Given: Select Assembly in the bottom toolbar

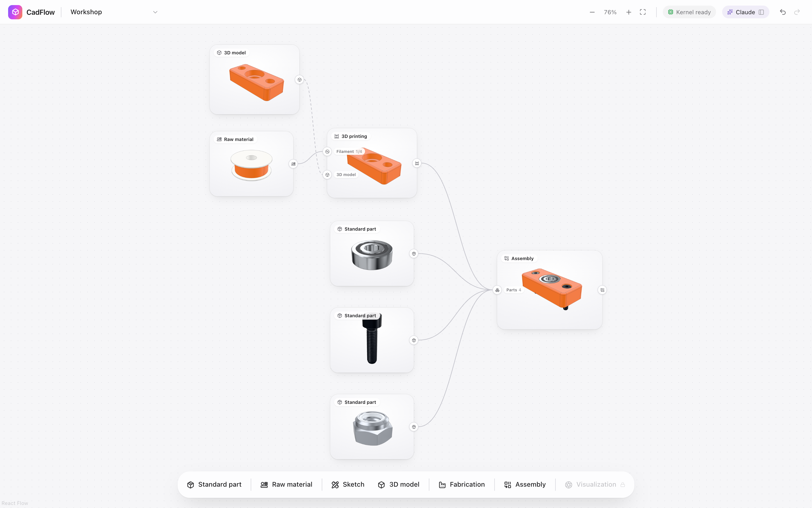Looking at the screenshot, I should (525, 484).
